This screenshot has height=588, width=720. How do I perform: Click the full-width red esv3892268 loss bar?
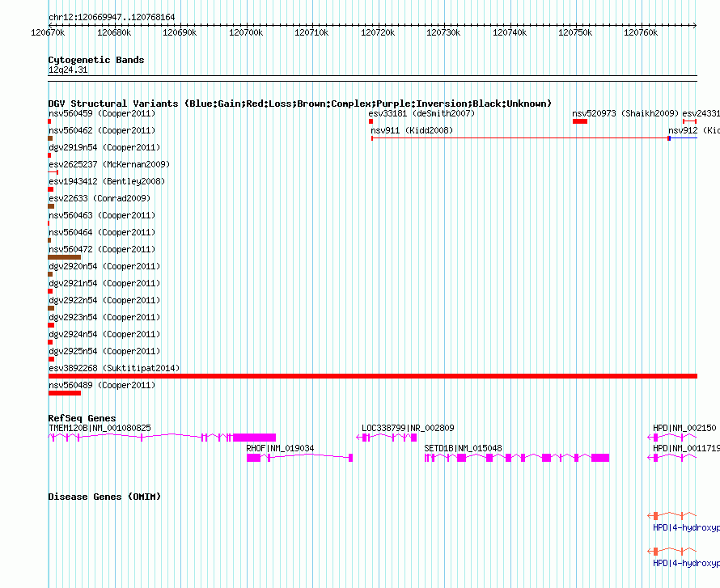coord(372,376)
